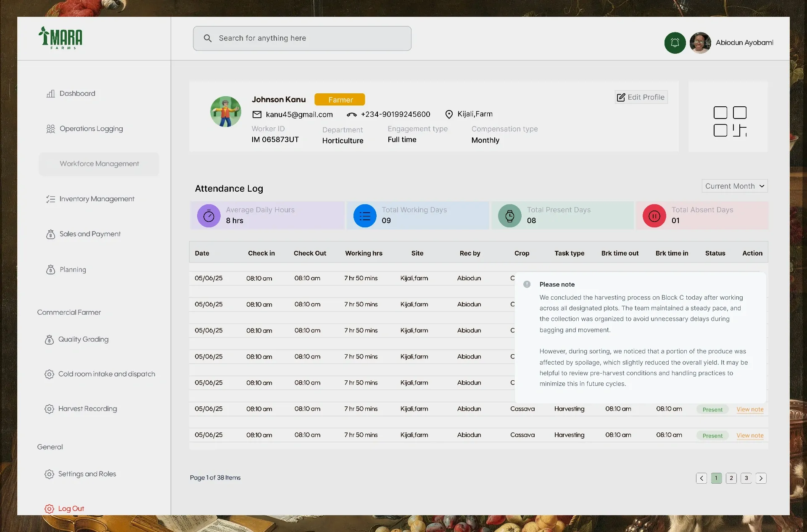Screen dimensions: 807x532
Task: Click the Present status in last row
Action: tap(712, 436)
